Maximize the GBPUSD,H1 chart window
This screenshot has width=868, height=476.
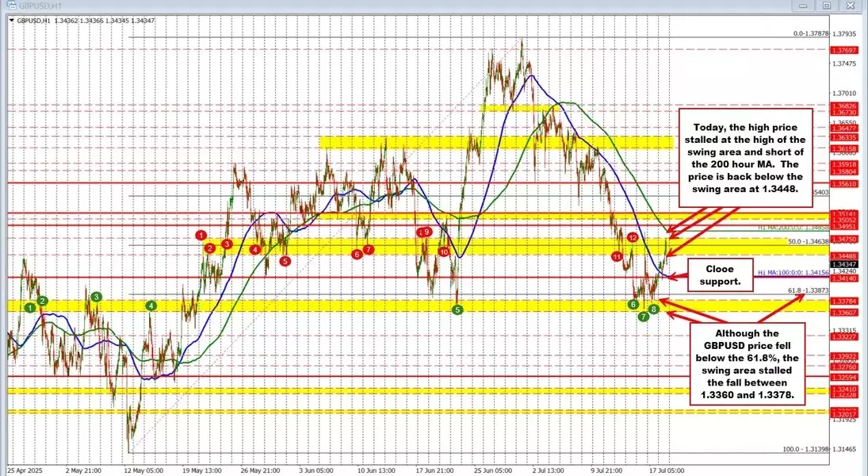pos(827,6)
